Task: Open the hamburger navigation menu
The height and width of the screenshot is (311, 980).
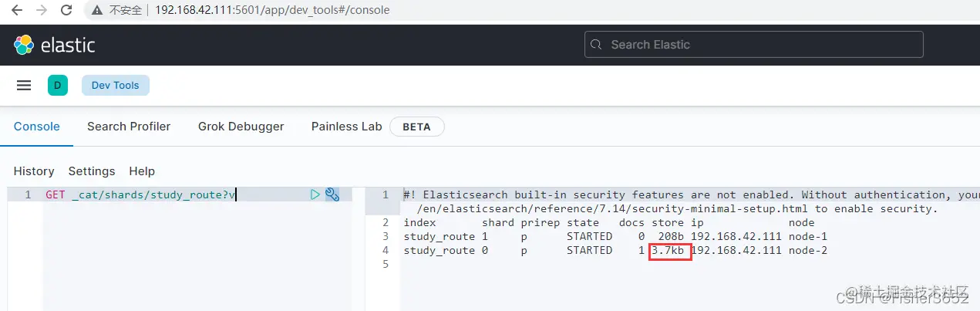Action: 24,86
